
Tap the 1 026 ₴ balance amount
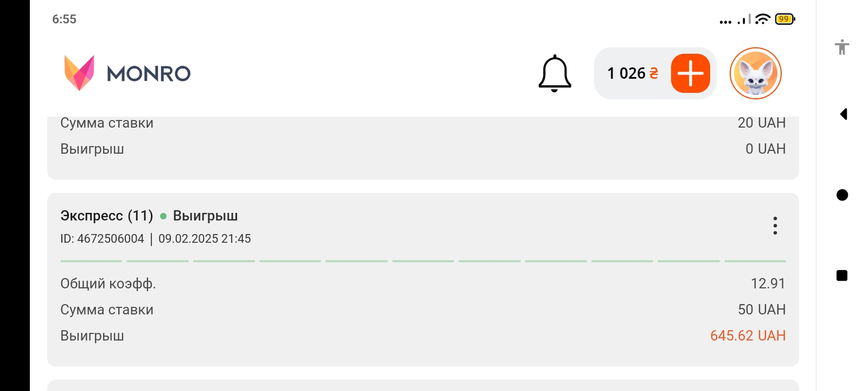click(633, 73)
